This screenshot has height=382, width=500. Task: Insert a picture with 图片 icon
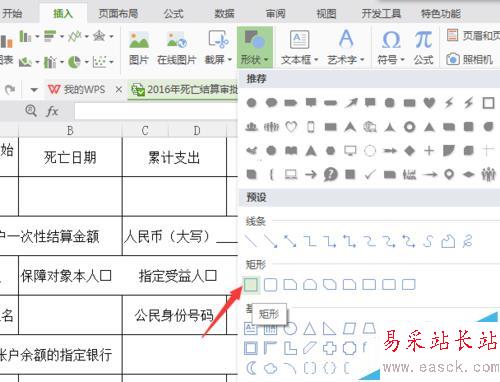coord(139,40)
